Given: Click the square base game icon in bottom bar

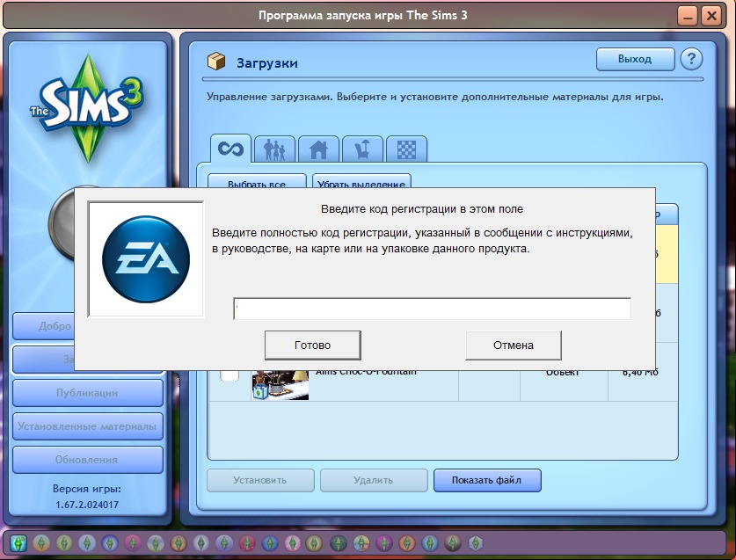Looking at the screenshot, I should [18, 543].
